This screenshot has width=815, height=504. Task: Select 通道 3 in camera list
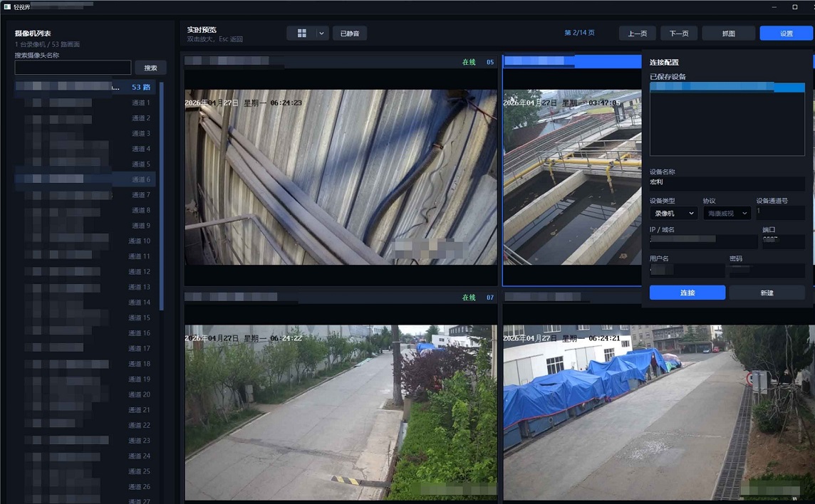pos(85,134)
